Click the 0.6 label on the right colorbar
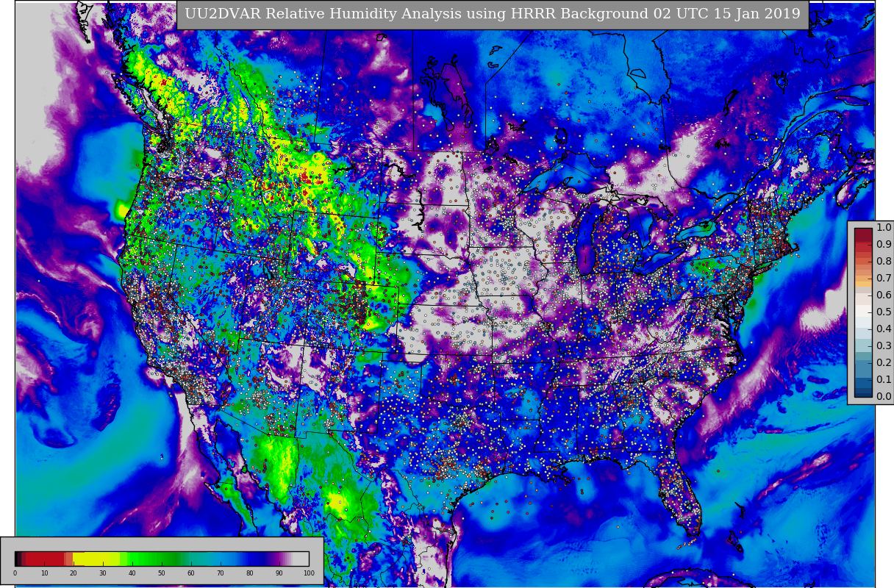Viewport: 894px width, 588px height. (884, 295)
